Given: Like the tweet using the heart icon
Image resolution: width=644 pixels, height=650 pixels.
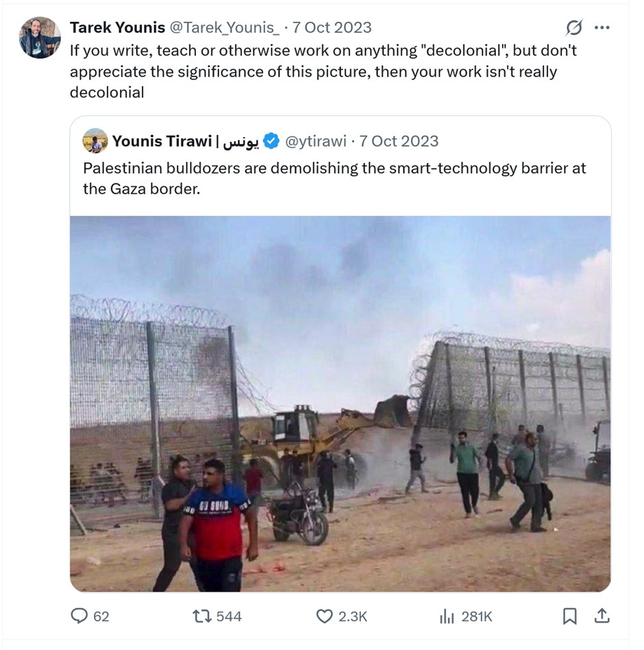Looking at the screenshot, I should tap(324, 616).
